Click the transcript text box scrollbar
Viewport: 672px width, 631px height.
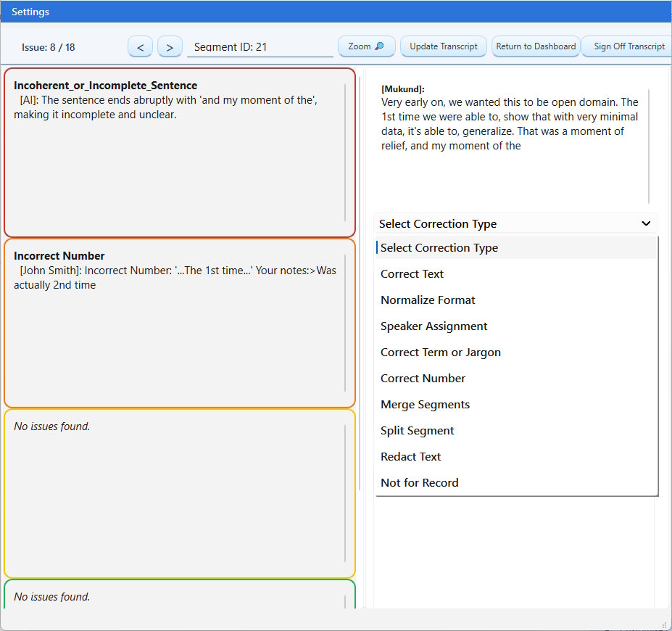click(x=649, y=147)
